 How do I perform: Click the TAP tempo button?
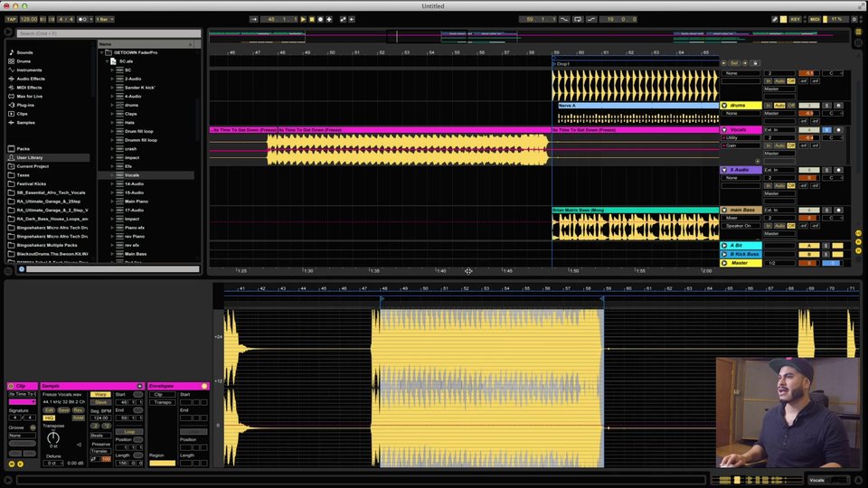11,19
